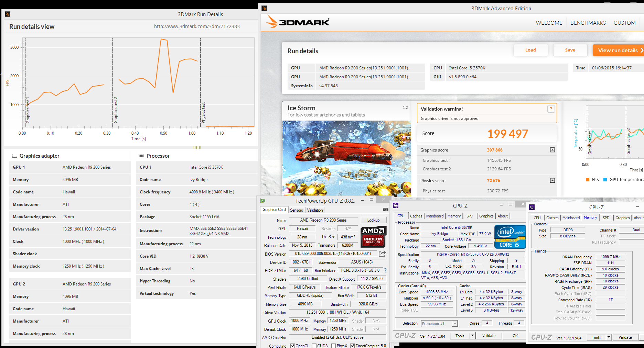
Task: Open the 3dmark.com/3dm/7172333 result link
Action: tap(197, 26)
